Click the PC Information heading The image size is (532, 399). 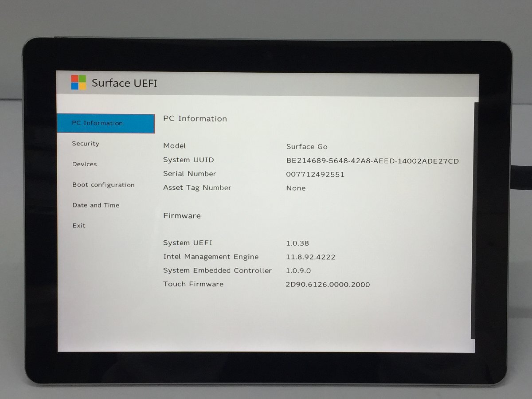[x=195, y=119]
